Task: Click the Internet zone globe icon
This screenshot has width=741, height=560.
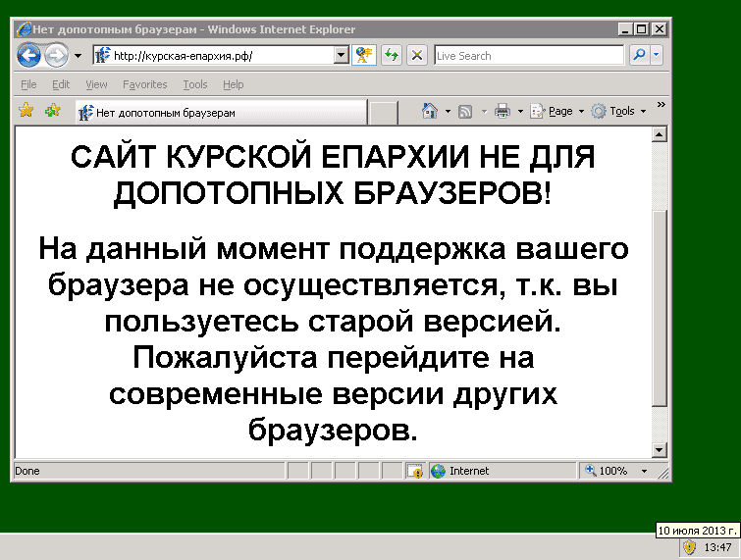Action: coord(438,471)
